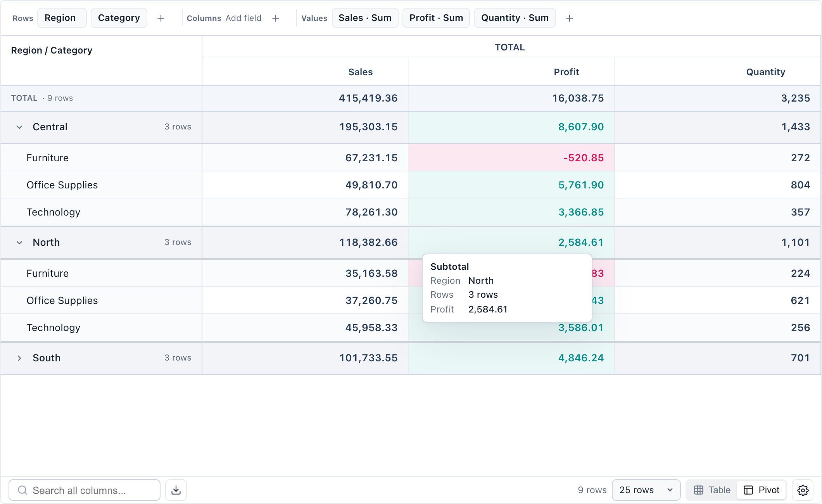Select Central Office Supplies quantity 804
Viewport: 822px width, 504px height.
[718, 185]
